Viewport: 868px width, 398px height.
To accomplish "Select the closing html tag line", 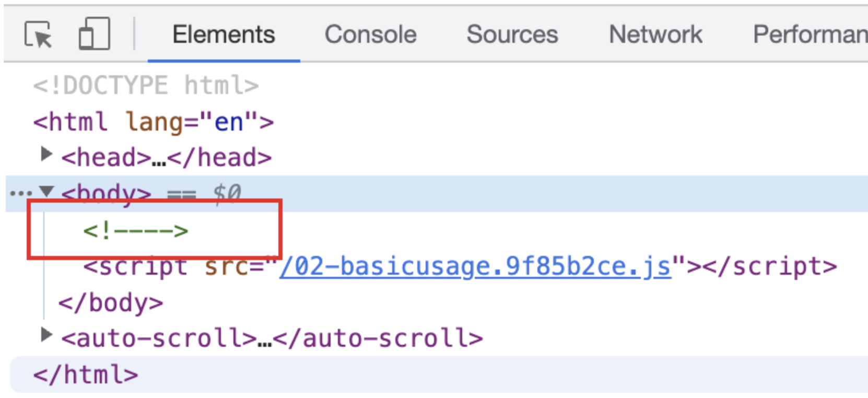I will tap(86, 374).
